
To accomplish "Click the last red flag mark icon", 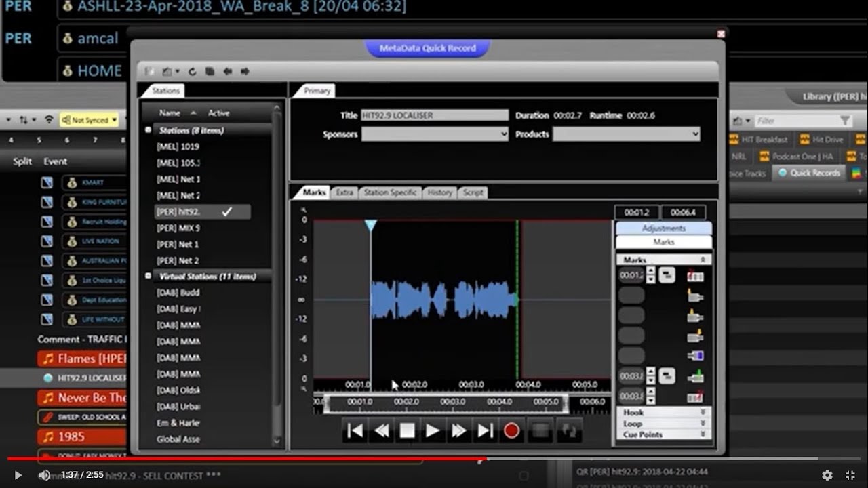I will (695, 396).
